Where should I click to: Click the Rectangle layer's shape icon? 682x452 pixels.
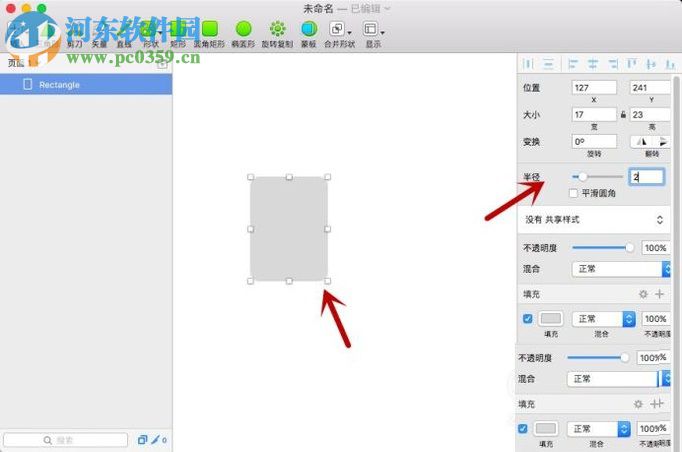pyautogui.click(x=27, y=84)
